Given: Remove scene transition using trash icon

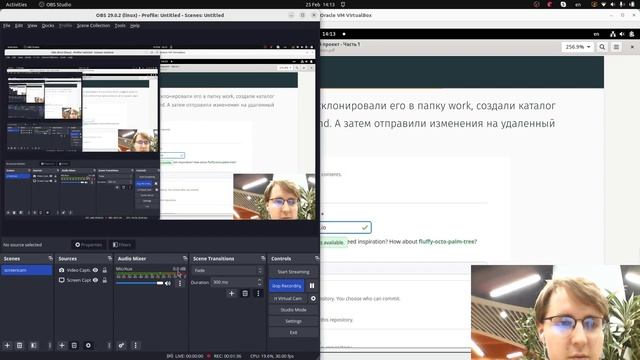Looking at the screenshot, I should pyautogui.click(x=245, y=293).
